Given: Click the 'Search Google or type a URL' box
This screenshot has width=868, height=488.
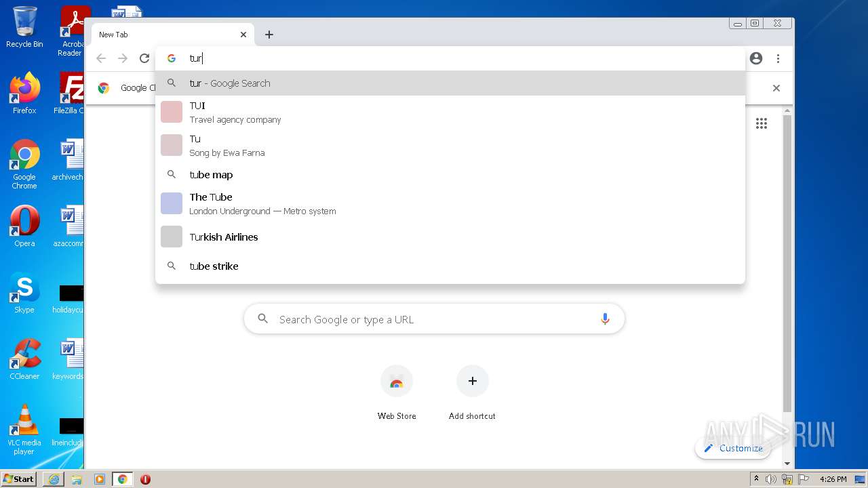Looking at the screenshot, I should (434, 319).
